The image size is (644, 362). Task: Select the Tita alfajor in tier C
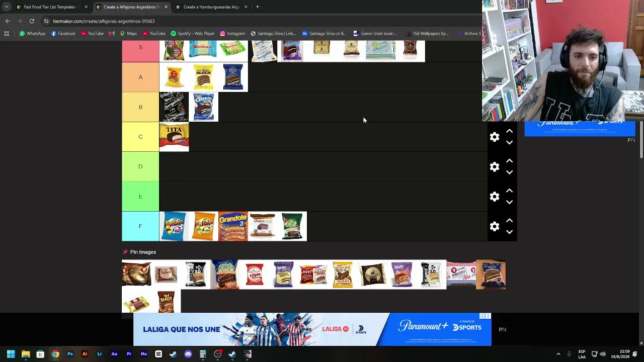(x=174, y=137)
